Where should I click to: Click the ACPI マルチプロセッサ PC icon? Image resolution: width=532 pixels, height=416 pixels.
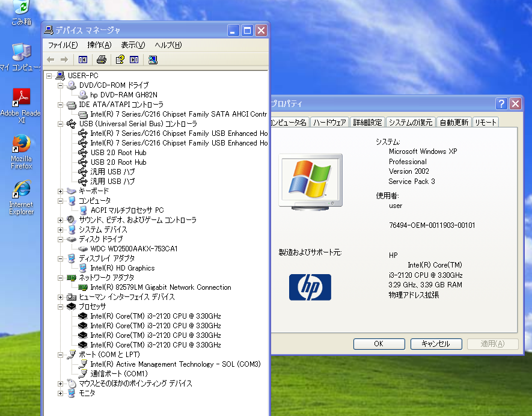(x=83, y=210)
